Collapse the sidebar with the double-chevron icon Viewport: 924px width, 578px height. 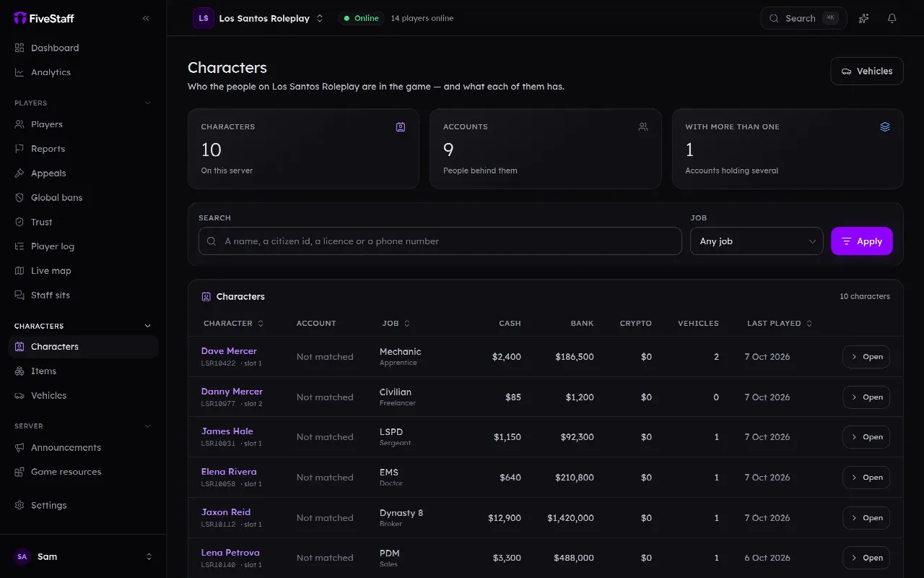coord(146,18)
